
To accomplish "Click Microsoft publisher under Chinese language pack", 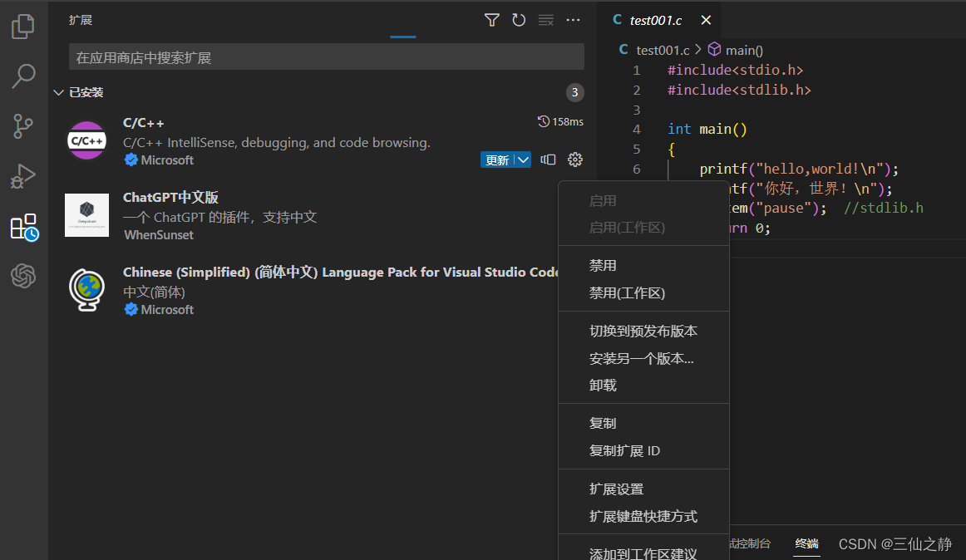I will click(x=167, y=310).
